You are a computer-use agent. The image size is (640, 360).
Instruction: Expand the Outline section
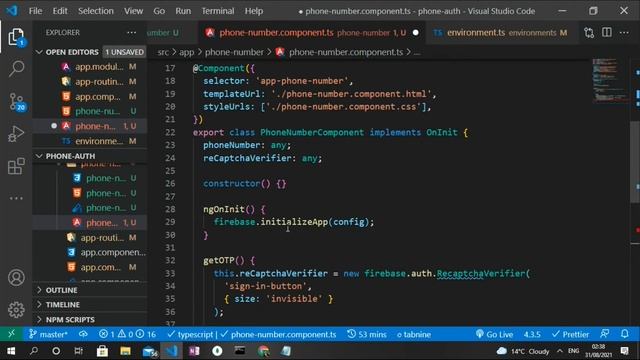(61, 290)
